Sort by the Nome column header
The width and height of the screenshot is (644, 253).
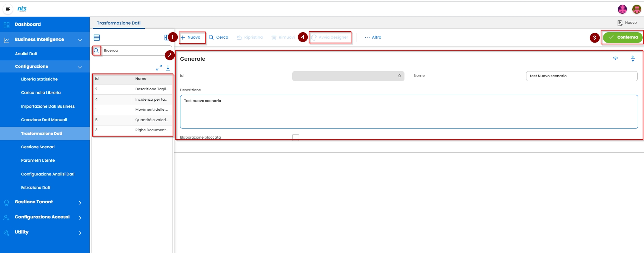[x=152, y=79]
